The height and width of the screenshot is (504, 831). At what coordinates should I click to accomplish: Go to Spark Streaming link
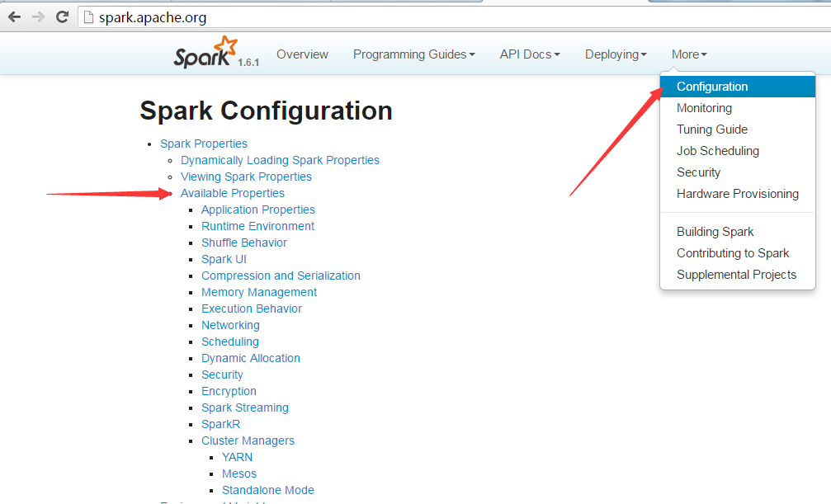pos(245,407)
